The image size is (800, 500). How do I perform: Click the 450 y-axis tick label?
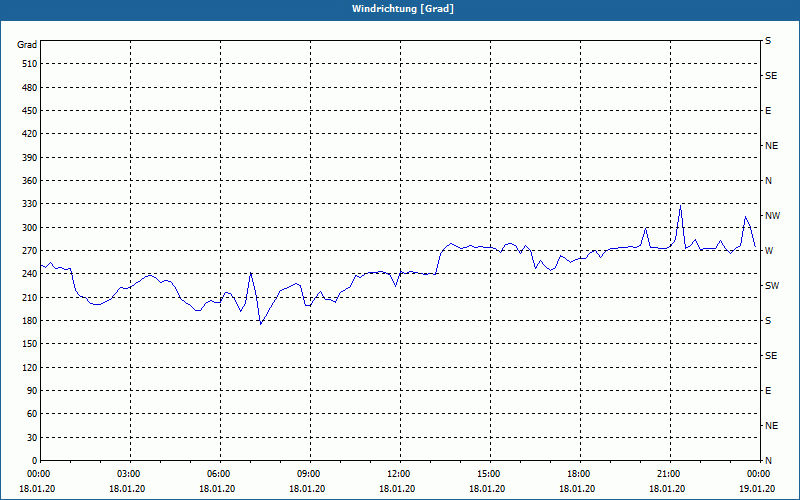(x=30, y=111)
